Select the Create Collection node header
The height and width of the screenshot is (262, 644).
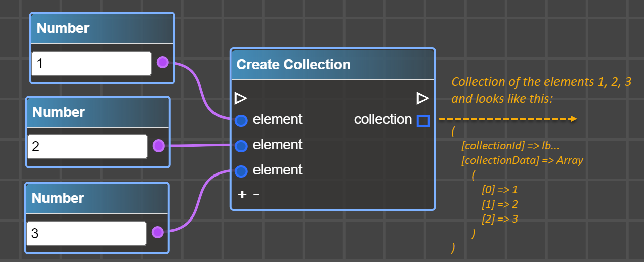tap(333, 65)
